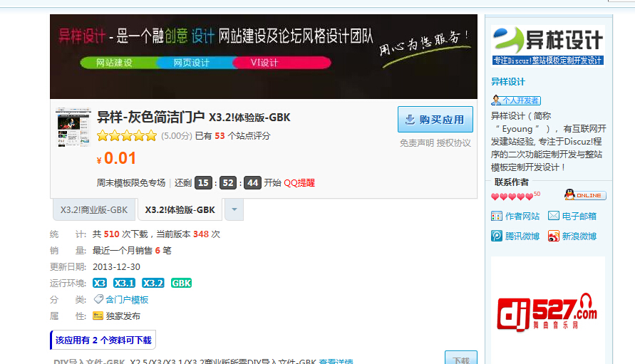Click the 348 current version downloads number
The height and width of the screenshot is (364, 635).
click(201, 234)
